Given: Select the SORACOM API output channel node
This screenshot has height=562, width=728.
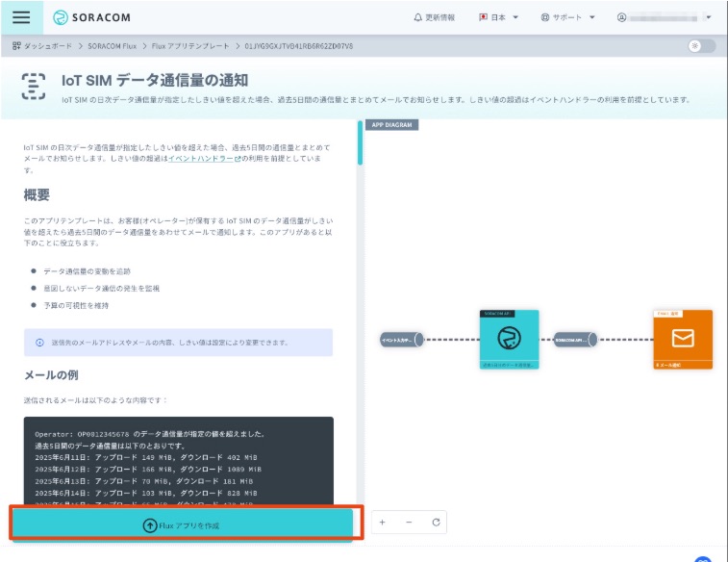Looking at the screenshot, I should pos(575,340).
